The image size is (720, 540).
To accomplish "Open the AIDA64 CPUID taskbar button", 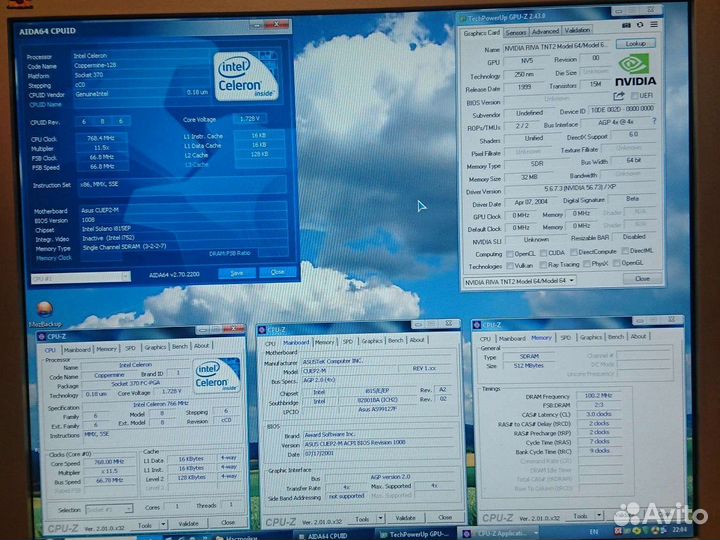I will tap(327, 535).
